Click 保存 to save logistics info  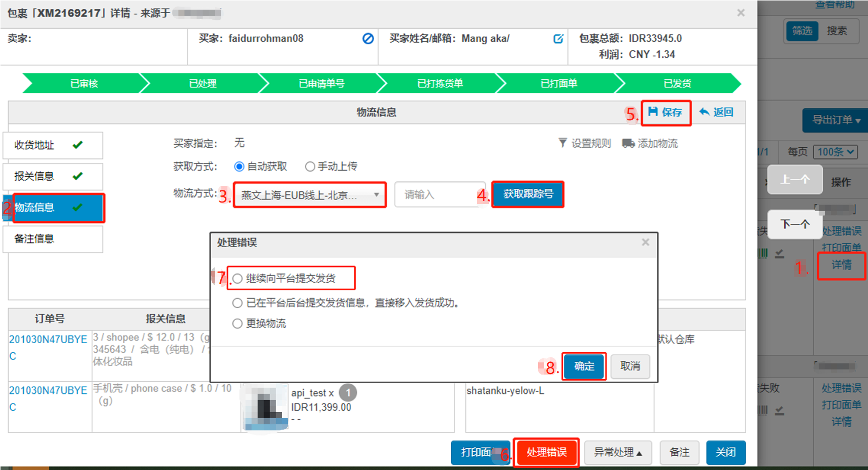tap(665, 112)
